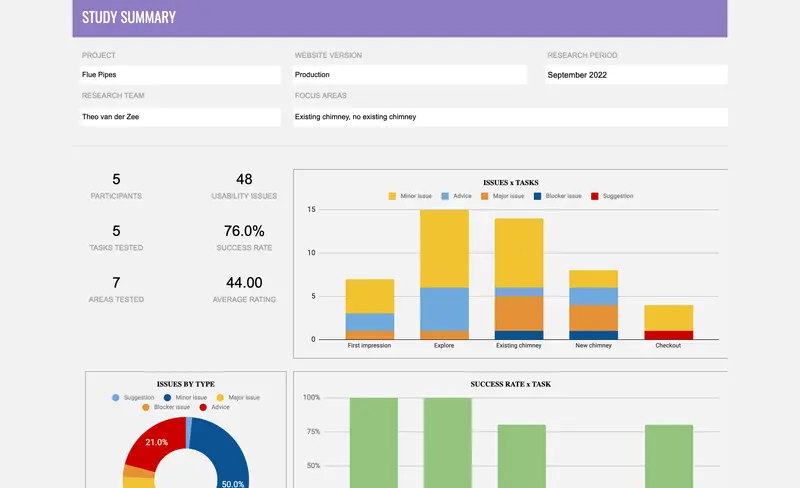800x488 pixels.
Task: Click the Focus Areas field about existing chimney
Action: click(510, 117)
